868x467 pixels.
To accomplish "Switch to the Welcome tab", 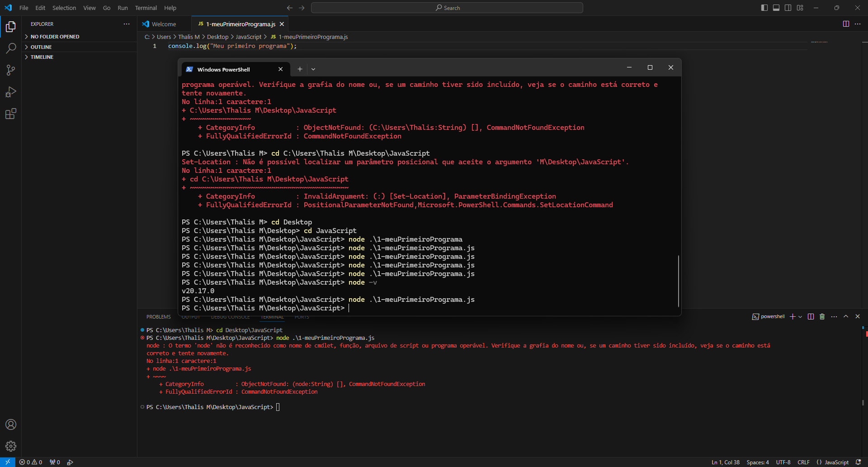I will [x=164, y=24].
